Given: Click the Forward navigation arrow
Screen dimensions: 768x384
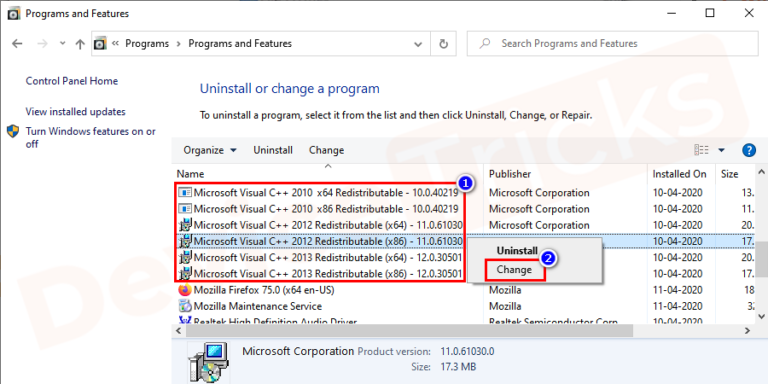Looking at the screenshot, I should coord(43,44).
